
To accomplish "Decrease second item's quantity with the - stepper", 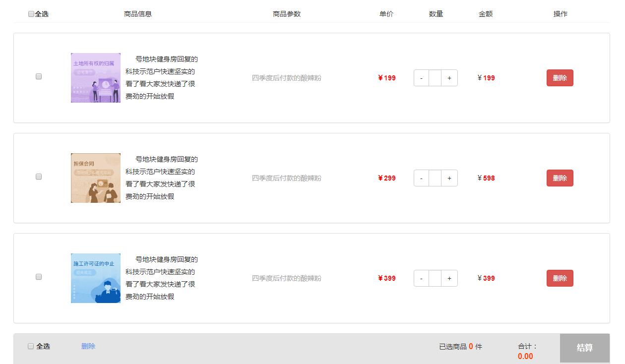I will coord(421,178).
